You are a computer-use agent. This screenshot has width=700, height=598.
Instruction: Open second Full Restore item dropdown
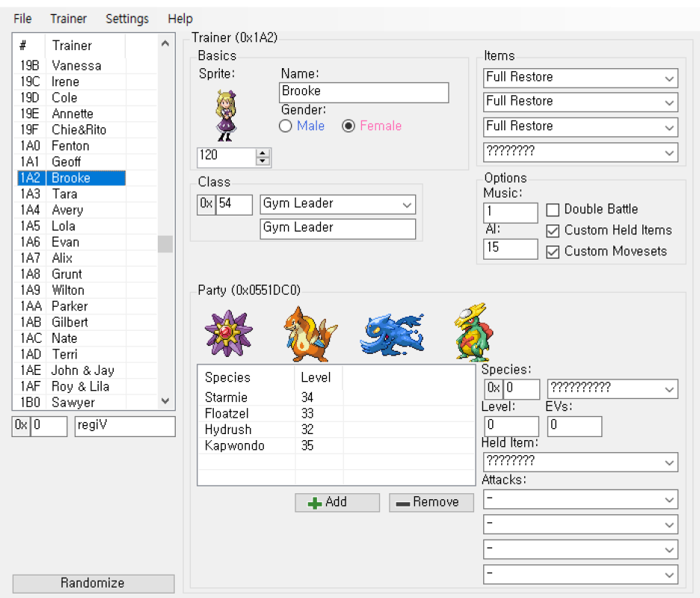tap(669, 103)
